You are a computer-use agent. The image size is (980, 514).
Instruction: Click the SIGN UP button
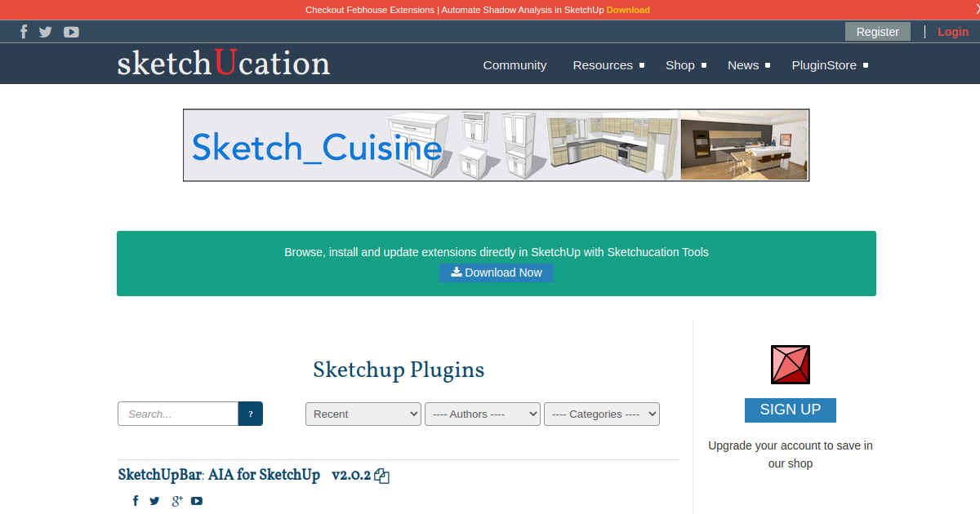pyautogui.click(x=791, y=410)
